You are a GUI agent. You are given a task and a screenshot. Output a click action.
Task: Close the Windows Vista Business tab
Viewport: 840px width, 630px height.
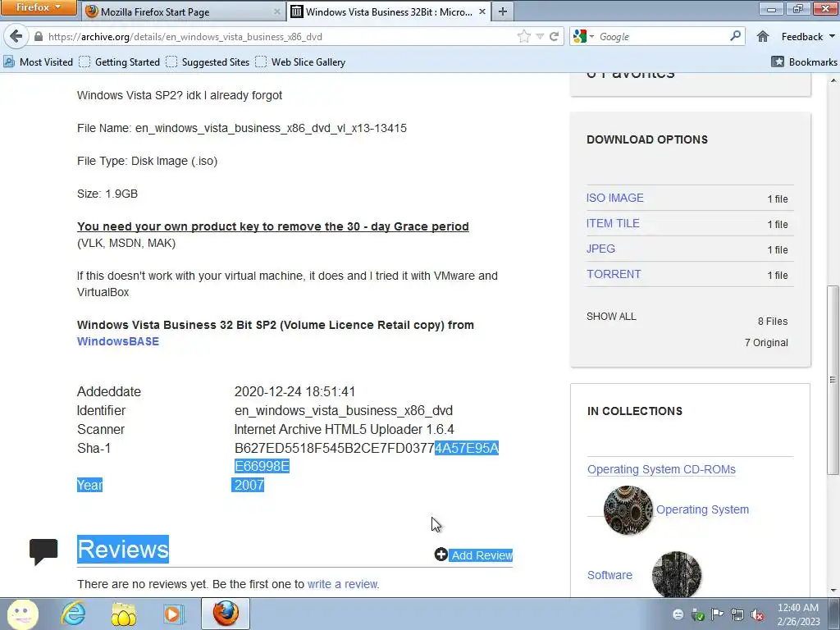482,11
